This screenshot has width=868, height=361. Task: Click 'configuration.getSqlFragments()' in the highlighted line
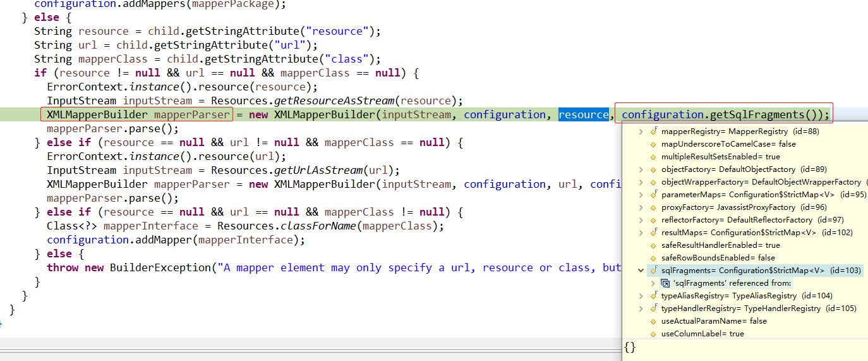(723, 114)
